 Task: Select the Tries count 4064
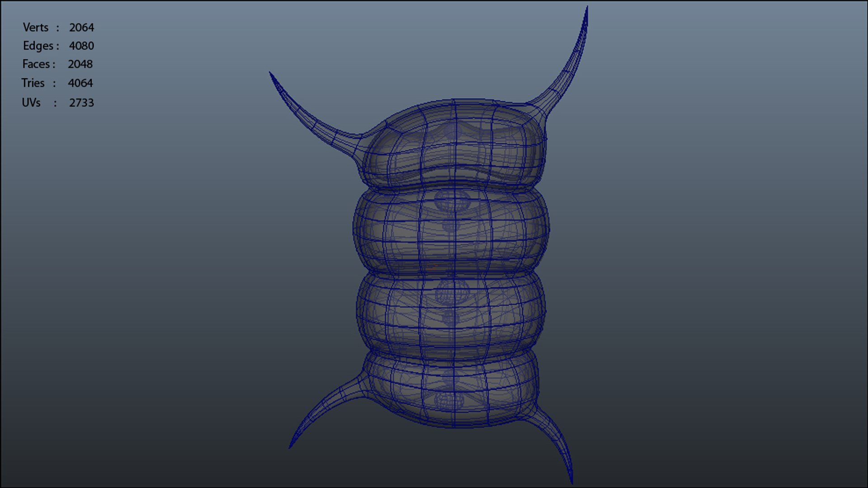click(x=80, y=83)
